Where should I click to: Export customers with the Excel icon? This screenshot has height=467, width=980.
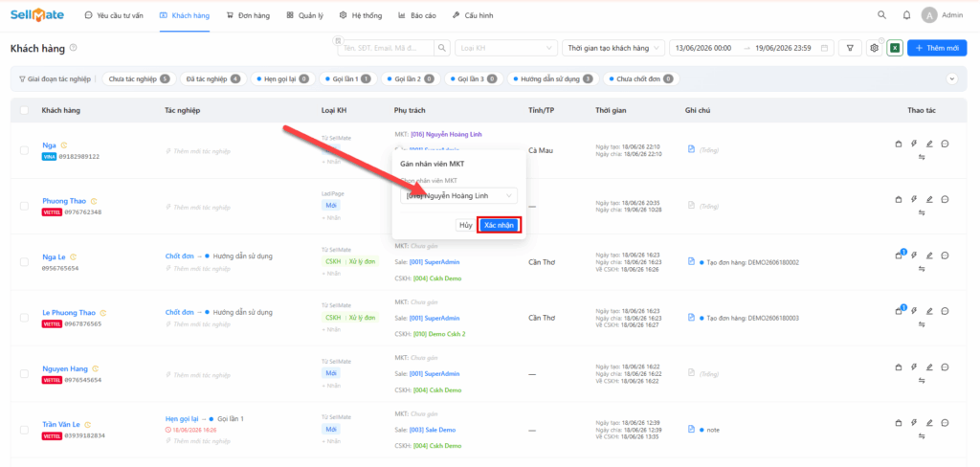pos(895,48)
